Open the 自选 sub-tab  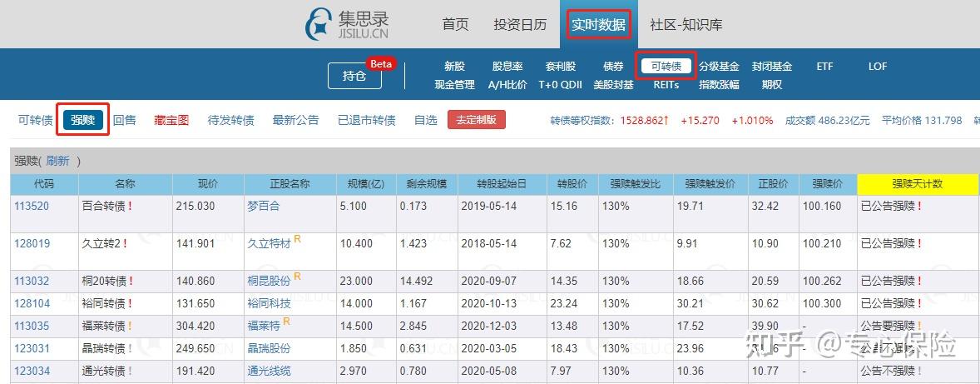coord(426,120)
